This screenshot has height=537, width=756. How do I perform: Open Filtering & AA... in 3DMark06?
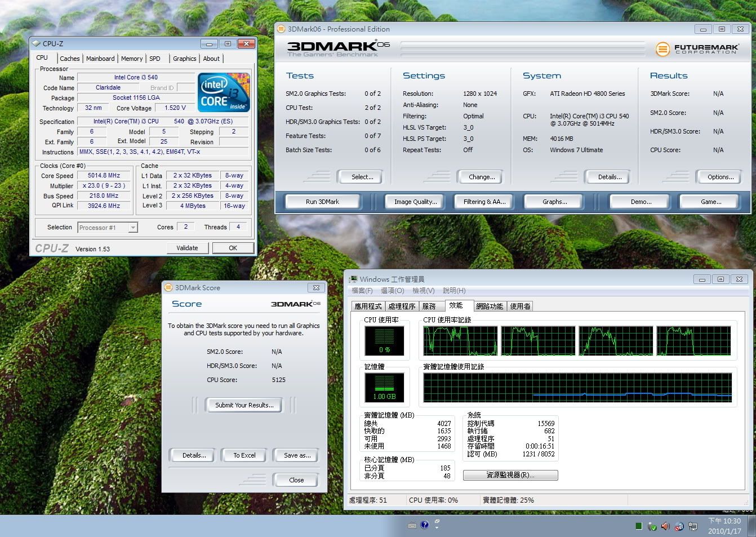click(484, 202)
